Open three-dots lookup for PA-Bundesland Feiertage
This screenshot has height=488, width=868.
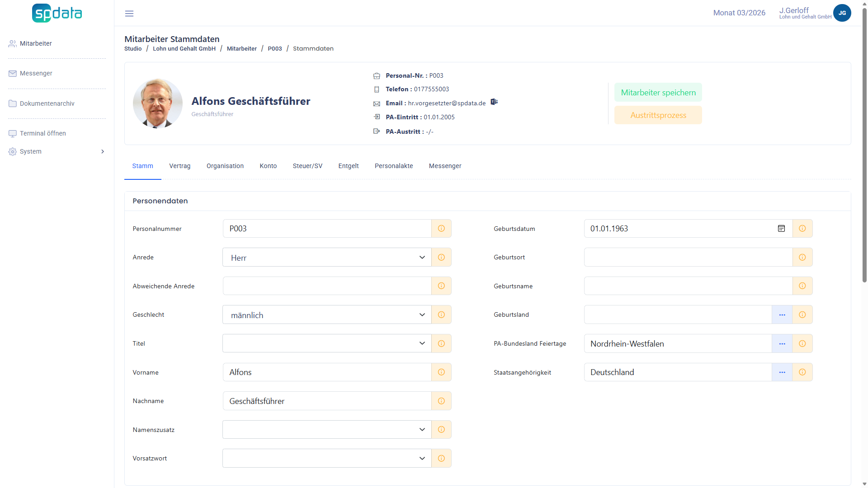coord(782,344)
